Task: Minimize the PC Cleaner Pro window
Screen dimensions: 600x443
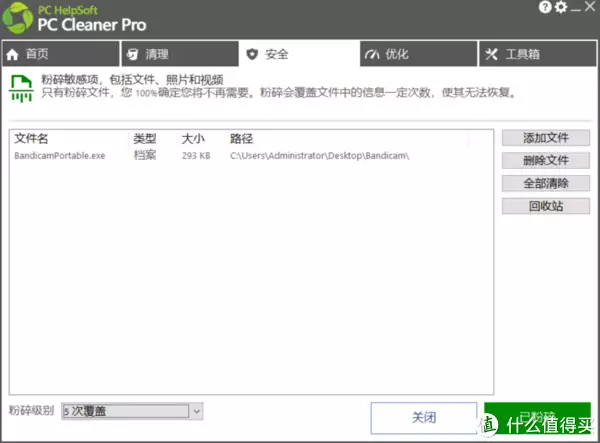Action: (575, 8)
